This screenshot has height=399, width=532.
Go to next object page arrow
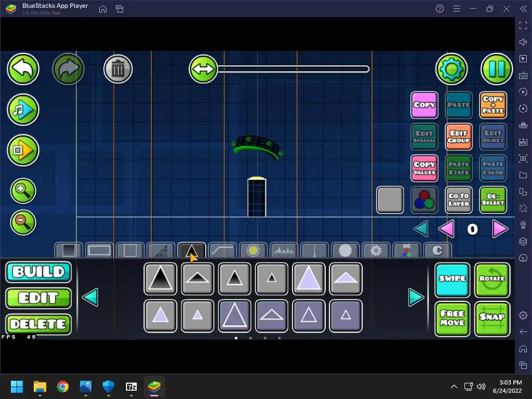(x=416, y=298)
